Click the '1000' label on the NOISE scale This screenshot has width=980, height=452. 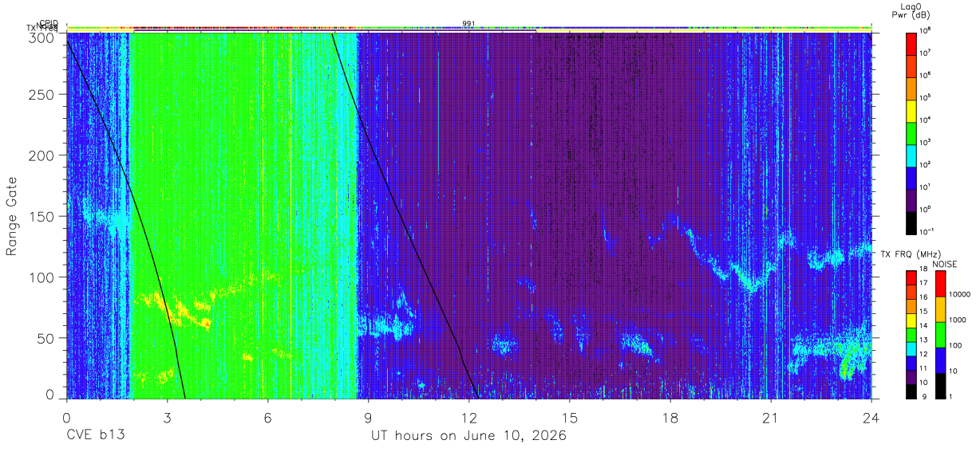958,320
